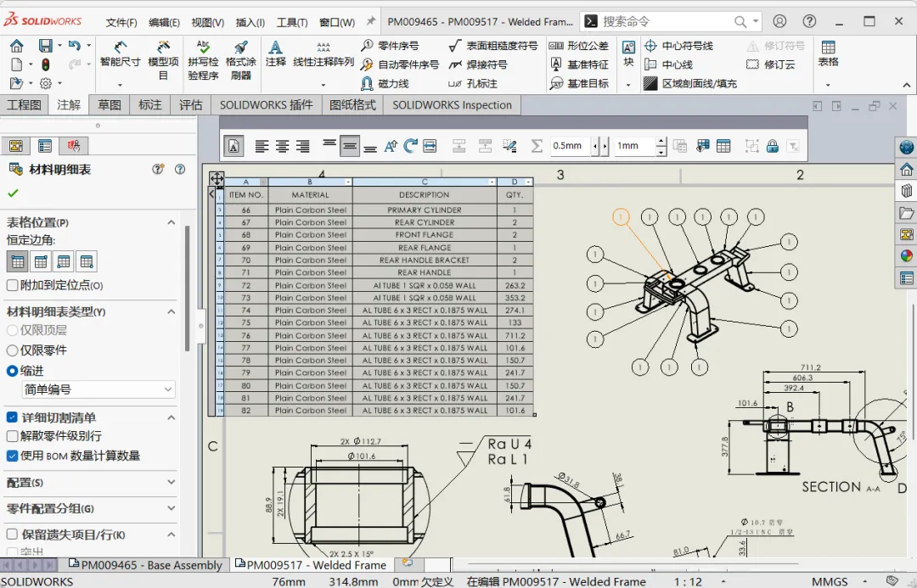Click the table move handle
This screenshot has height=588, width=917.
[217, 178]
